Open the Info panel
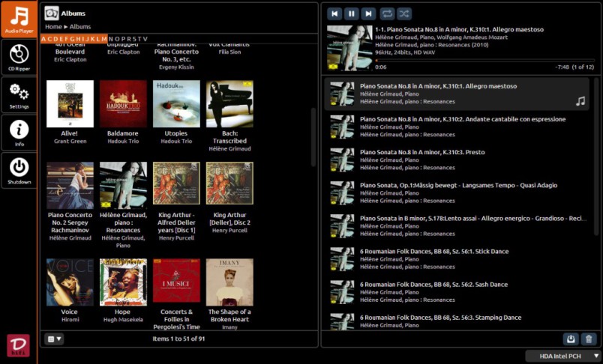603x364 pixels. pyautogui.click(x=19, y=133)
